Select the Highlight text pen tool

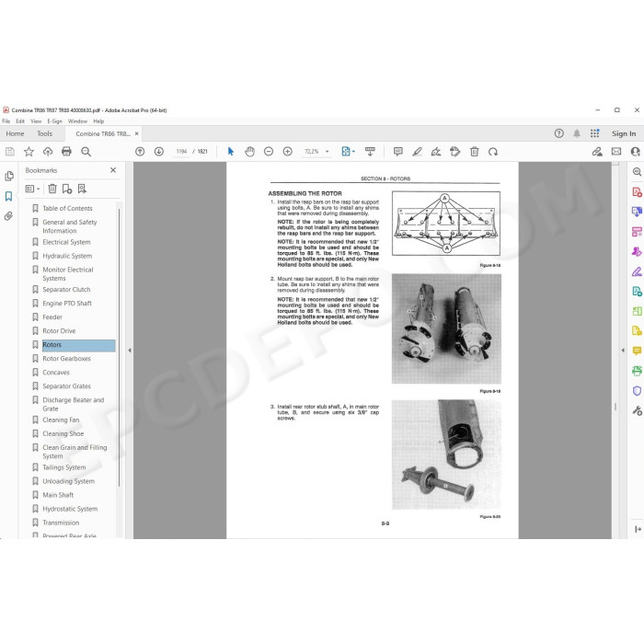[x=418, y=152]
